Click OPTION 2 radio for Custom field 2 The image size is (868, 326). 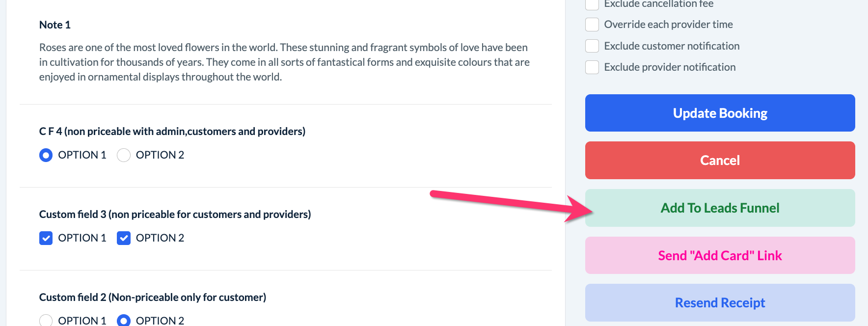click(x=124, y=321)
